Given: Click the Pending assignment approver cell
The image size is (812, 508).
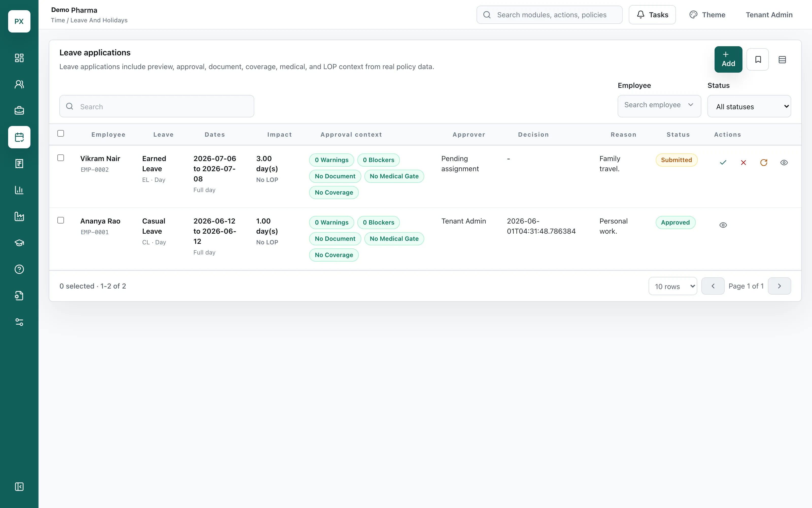Looking at the screenshot, I should point(460,164).
